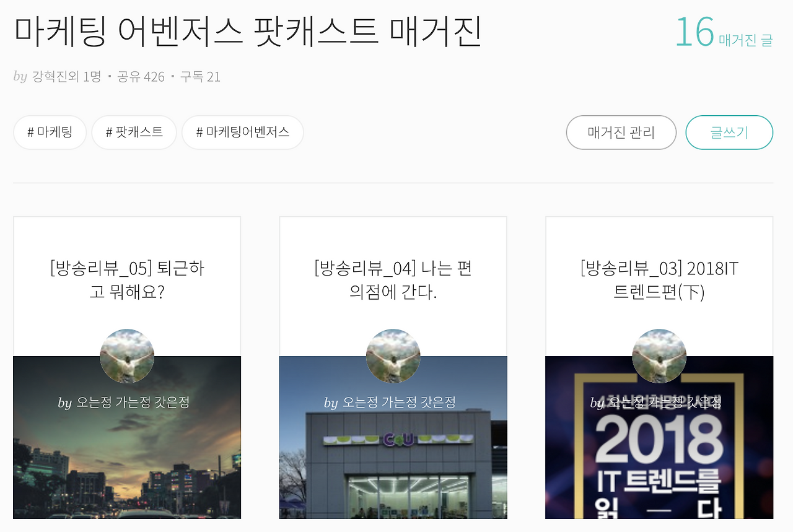The width and height of the screenshot is (793, 532).
Task: Click the 16 매거진 글 count
Action: (724, 33)
